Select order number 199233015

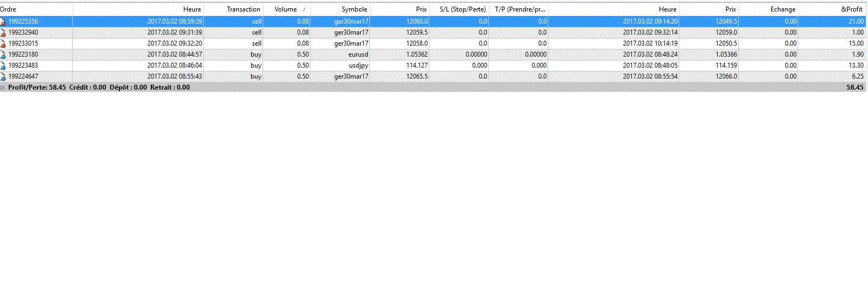point(23,43)
